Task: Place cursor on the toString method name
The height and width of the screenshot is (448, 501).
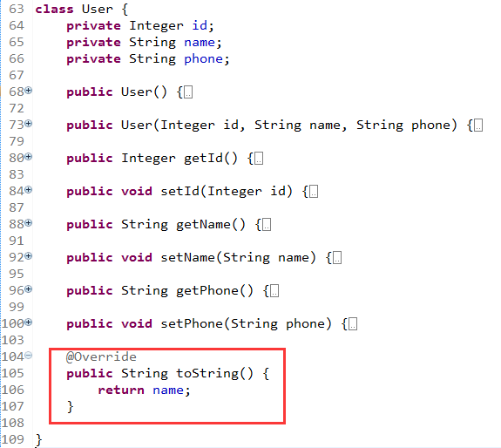Action: coord(207,373)
